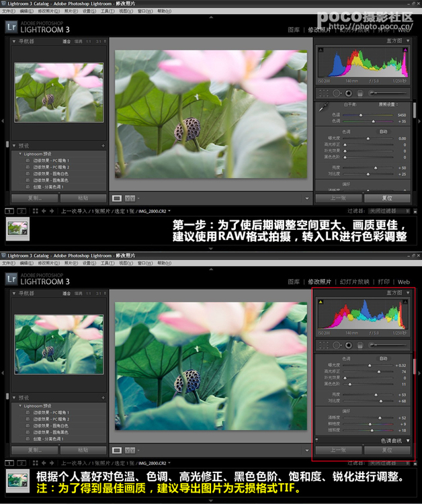
Task: Click before/after YY icon in upper window toolbar
Action: pos(130,198)
